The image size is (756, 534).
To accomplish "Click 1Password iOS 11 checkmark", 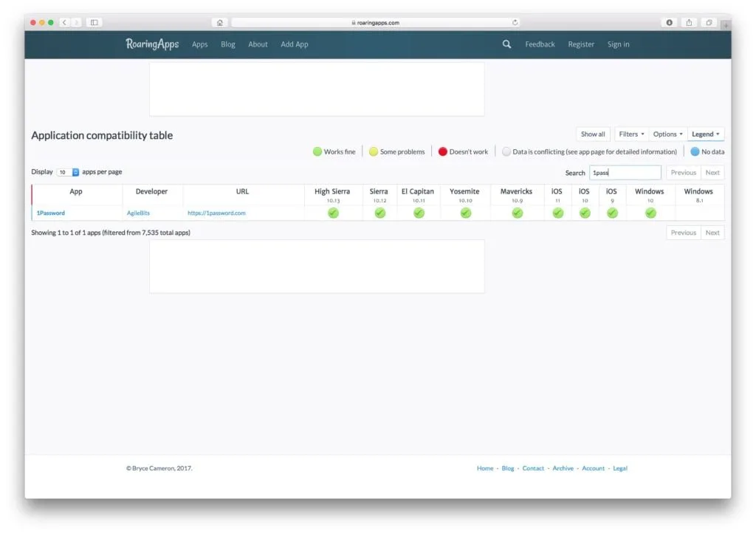I will tap(558, 213).
